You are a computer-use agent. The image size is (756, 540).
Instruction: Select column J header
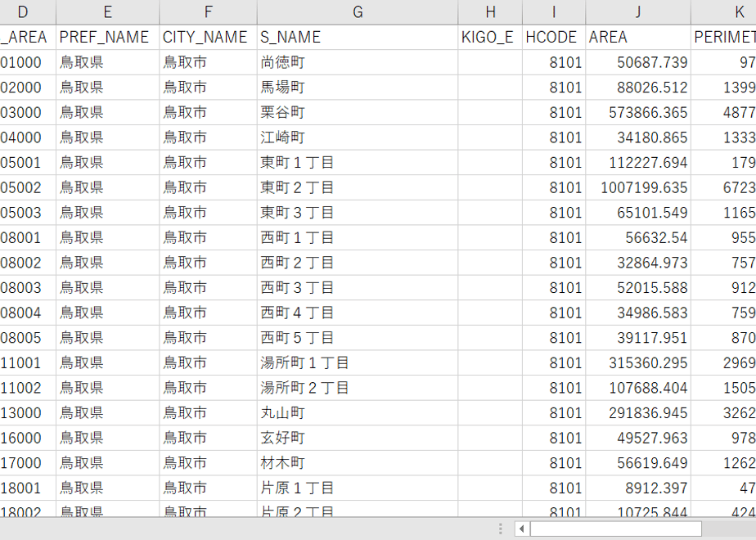638,12
